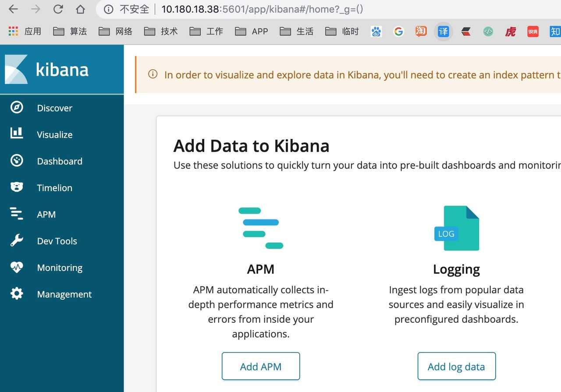Open Monitoring from the sidebar
561x392 pixels.
[60, 267]
